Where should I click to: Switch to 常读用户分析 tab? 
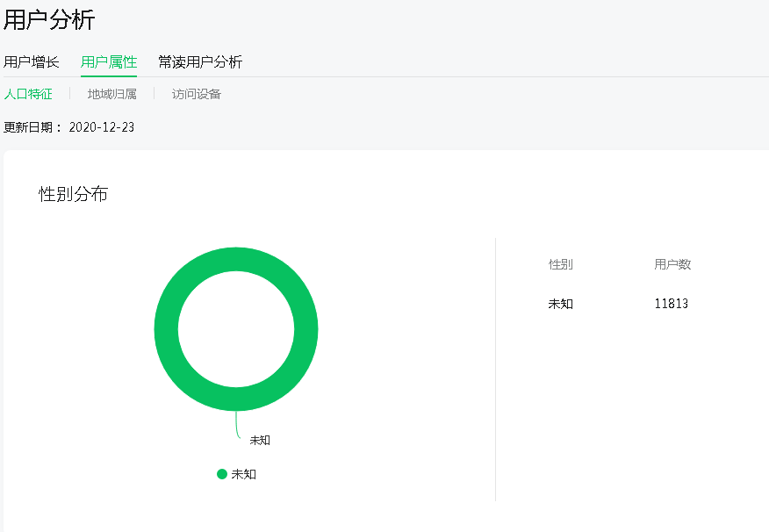coord(200,62)
